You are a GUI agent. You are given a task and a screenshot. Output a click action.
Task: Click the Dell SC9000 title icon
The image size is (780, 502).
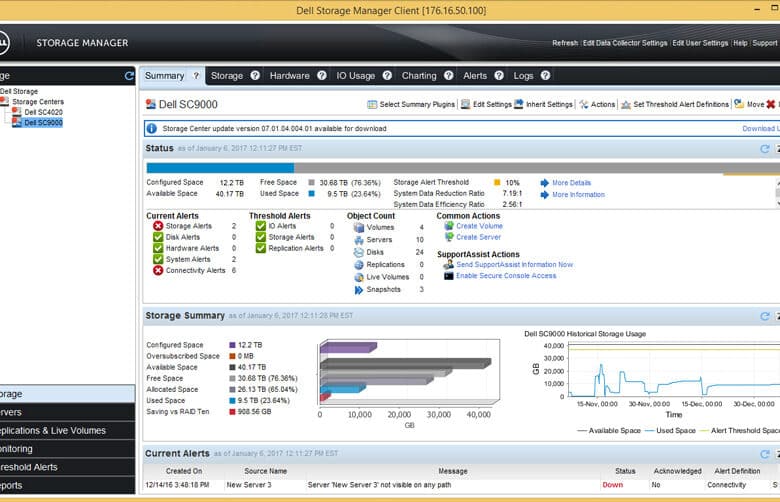point(151,104)
